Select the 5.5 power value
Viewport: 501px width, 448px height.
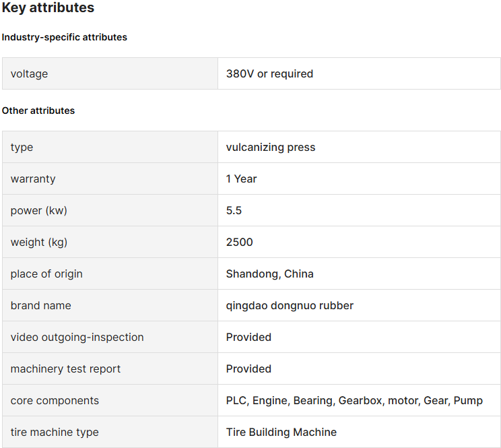pyautogui.click(x=234, y=211)
